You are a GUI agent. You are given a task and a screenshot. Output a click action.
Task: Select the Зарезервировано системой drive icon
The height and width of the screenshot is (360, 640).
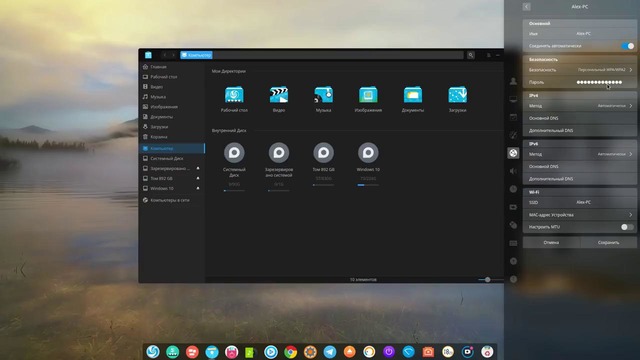[279, 153]
